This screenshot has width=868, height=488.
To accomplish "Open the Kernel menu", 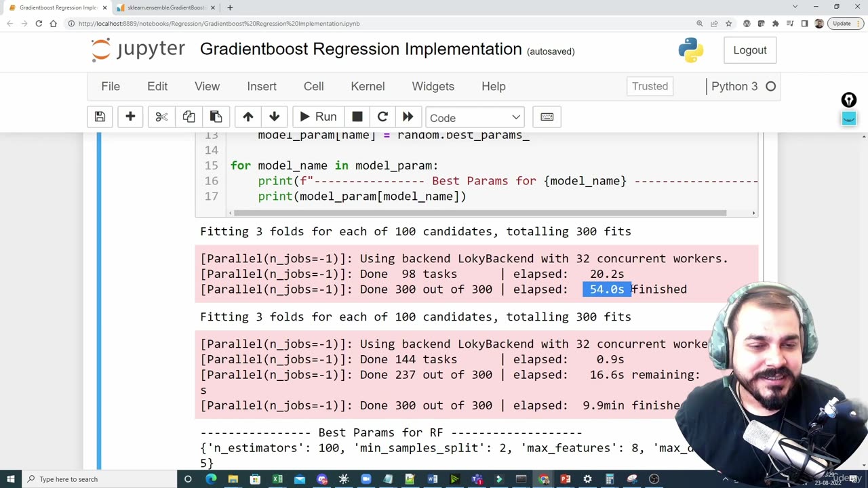I will click(x=368, y=86).
